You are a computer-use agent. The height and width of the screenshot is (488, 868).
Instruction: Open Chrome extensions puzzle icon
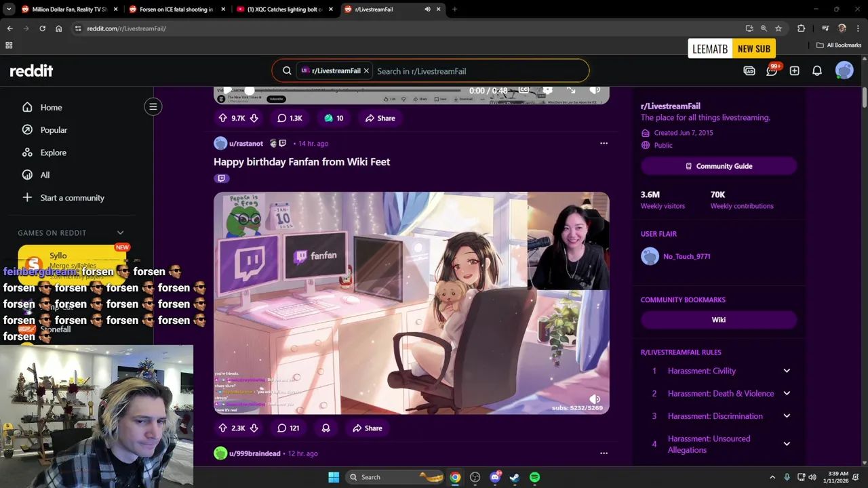802,28
